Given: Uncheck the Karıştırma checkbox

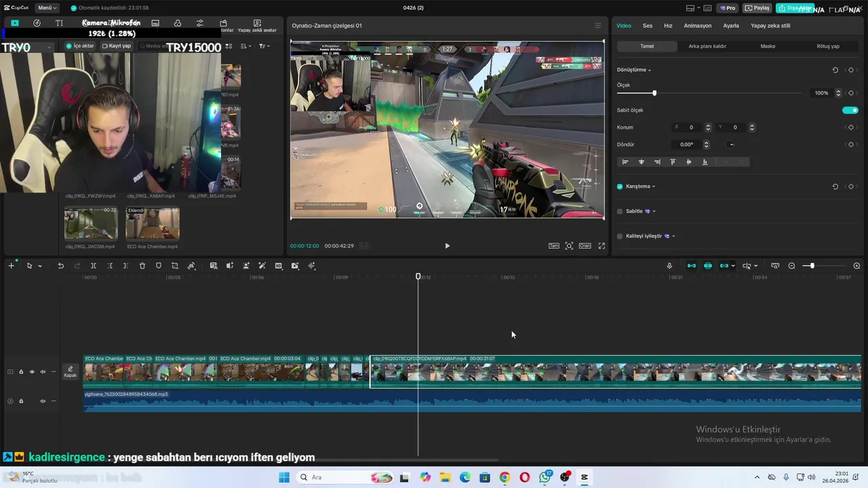Looking at the screenshot, I should 620,186.
